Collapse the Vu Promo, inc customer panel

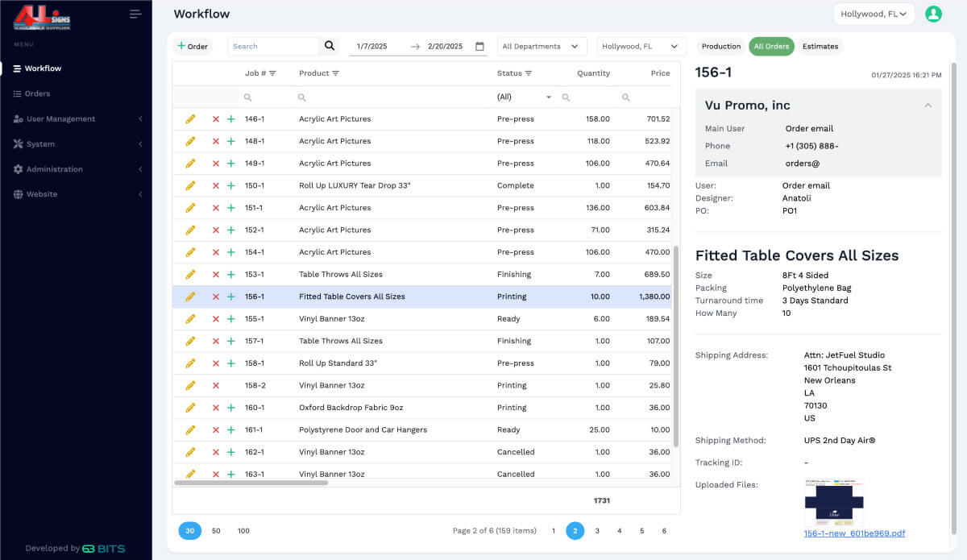(927, 105)
